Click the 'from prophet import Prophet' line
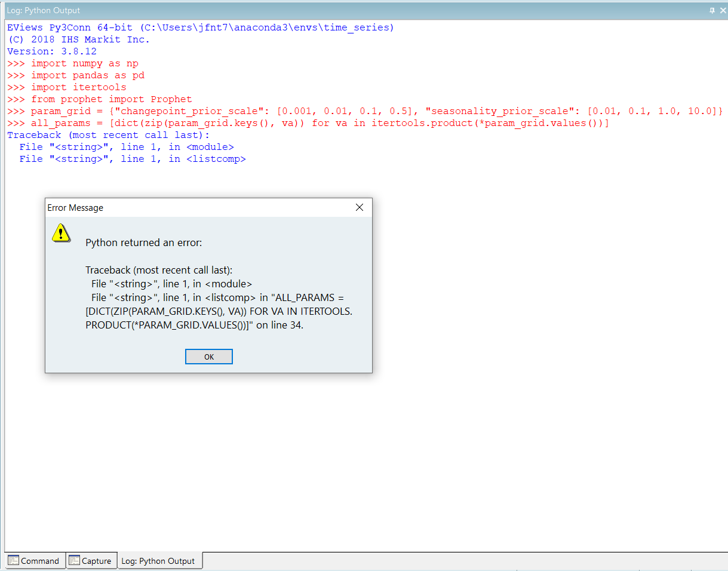This screenshot has height=571, width=728. (111, 99)
